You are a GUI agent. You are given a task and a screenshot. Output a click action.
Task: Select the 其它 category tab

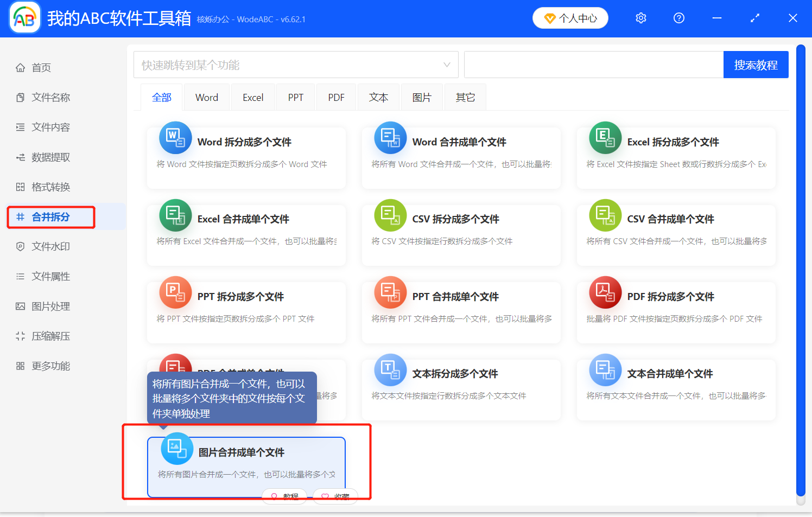click(465, 97)
